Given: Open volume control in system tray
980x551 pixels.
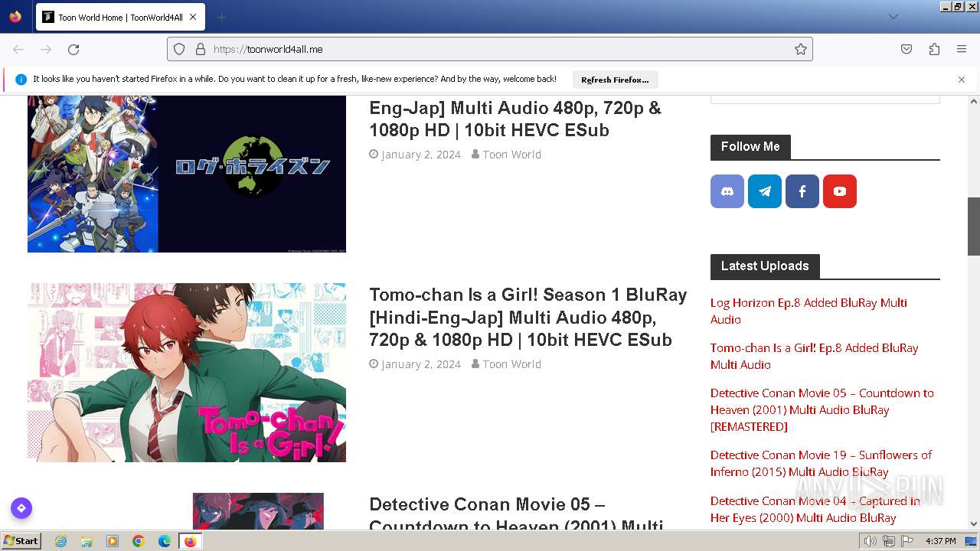Looking at the screenshot, I should click(x=871, y=541).
